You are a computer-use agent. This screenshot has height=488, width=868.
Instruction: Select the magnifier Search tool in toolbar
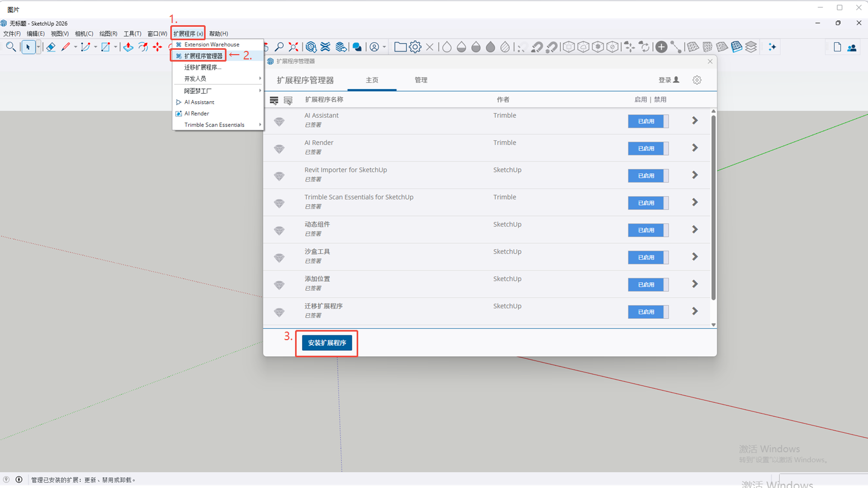(x=10, y=47)
